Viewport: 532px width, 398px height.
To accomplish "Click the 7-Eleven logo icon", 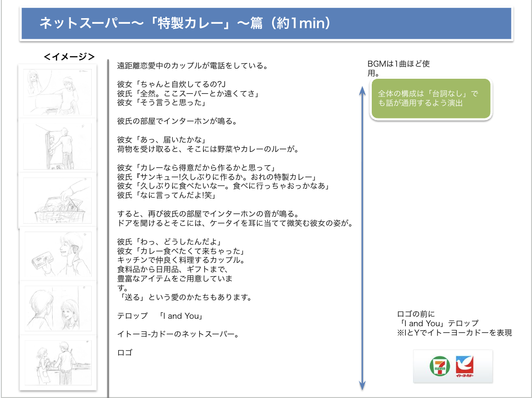I will [x=440, y=366].
